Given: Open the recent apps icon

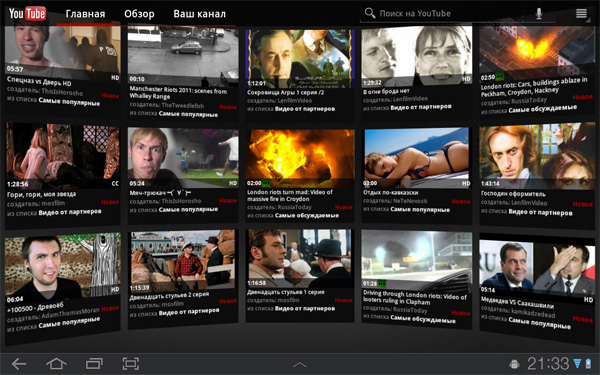Looking at the screenshot, I should pos(94,363).
